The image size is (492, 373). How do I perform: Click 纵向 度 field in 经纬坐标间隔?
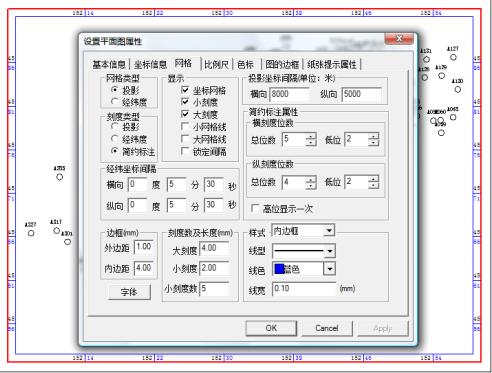pos(137,205)
